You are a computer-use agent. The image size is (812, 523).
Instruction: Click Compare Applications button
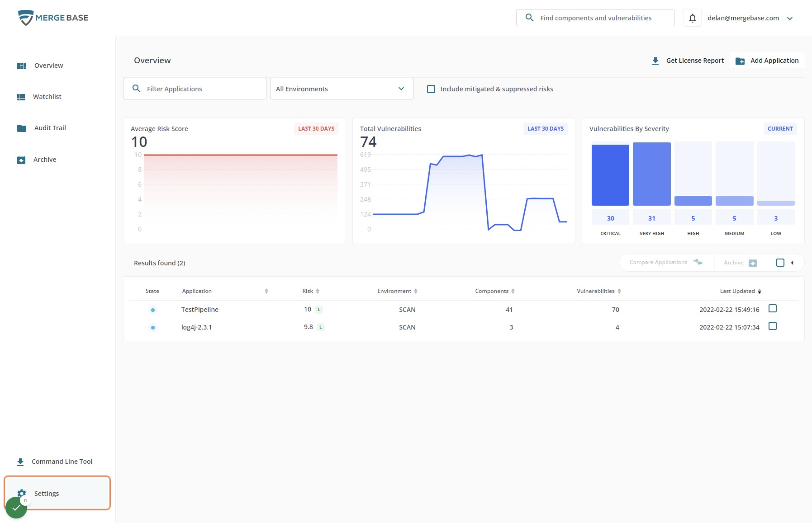pos(666,262)
